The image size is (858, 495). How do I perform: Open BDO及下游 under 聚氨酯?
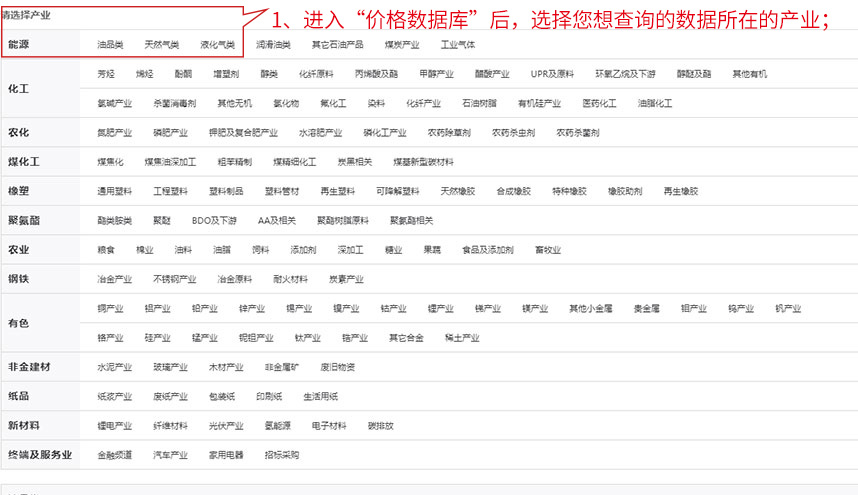[215, 220]
